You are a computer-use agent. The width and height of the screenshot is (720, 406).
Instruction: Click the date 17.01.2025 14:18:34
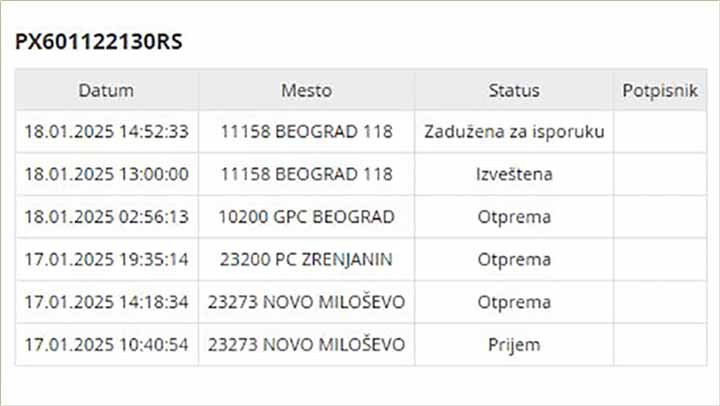106,302
